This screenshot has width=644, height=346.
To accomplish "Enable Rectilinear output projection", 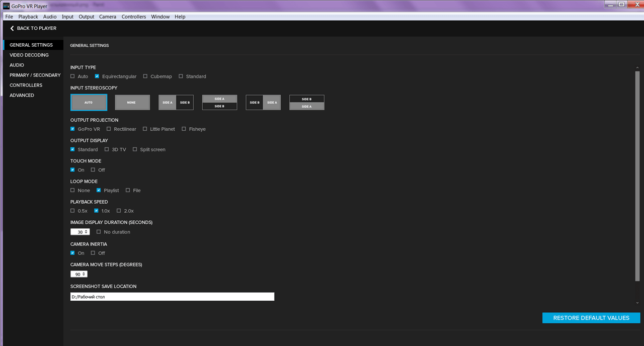I will tap(109, 129).
